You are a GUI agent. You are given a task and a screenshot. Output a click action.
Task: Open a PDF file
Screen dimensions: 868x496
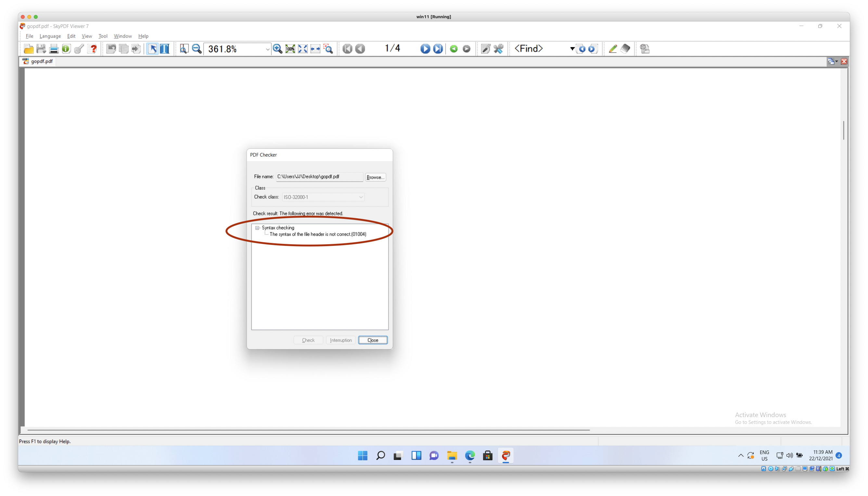pos(29,49)
